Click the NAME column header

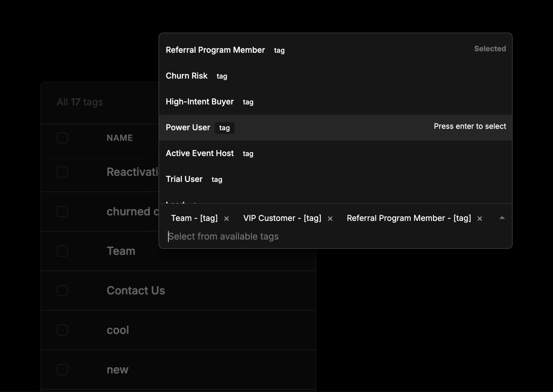[120, 138]
